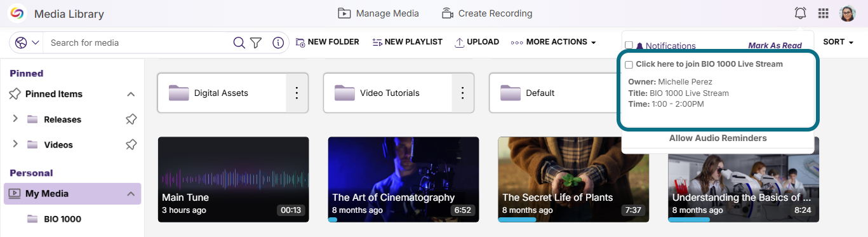Screen dimensions: 868x237
Task: Open The Art of Cinematography video
Action: [403, 179]
